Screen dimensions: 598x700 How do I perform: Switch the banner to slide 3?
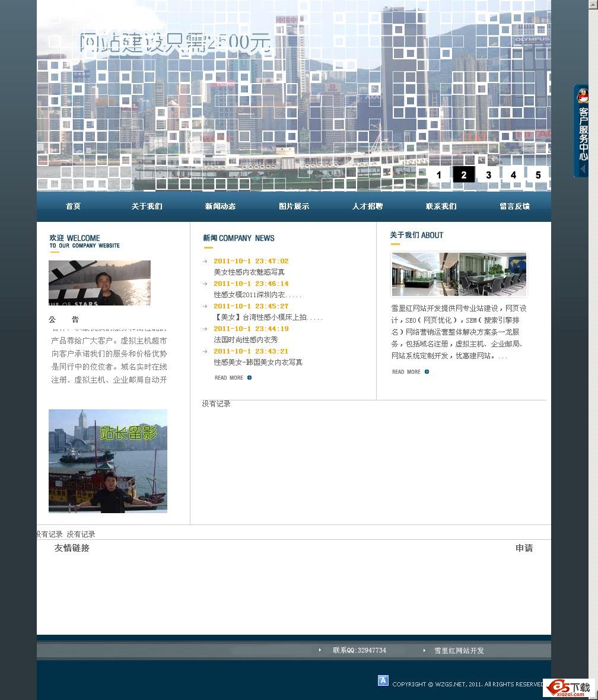(x=489, y=175)
